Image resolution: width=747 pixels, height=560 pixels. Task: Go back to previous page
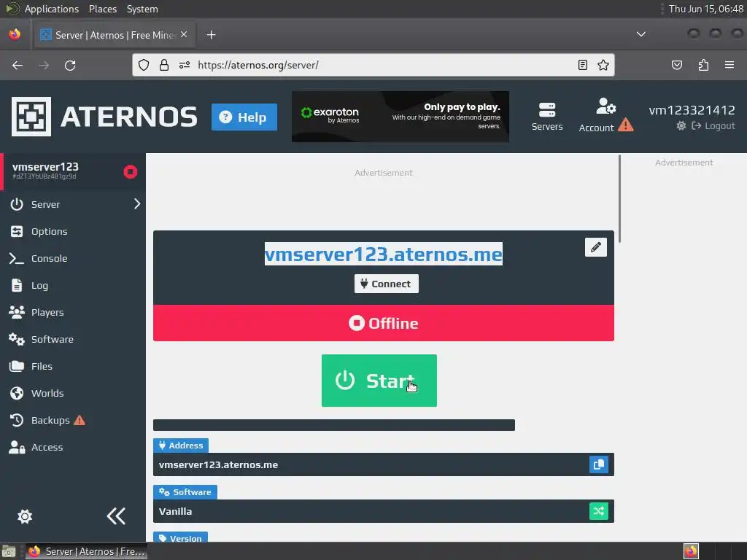[x=18, y=65]
